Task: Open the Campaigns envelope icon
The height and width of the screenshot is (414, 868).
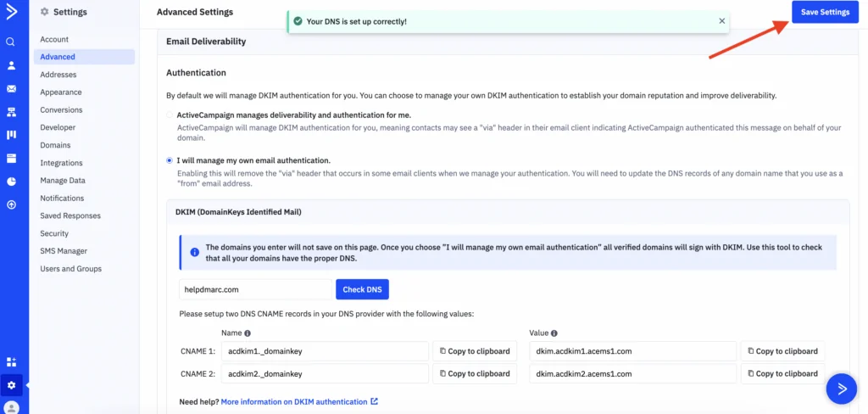Action: point(11,89)
